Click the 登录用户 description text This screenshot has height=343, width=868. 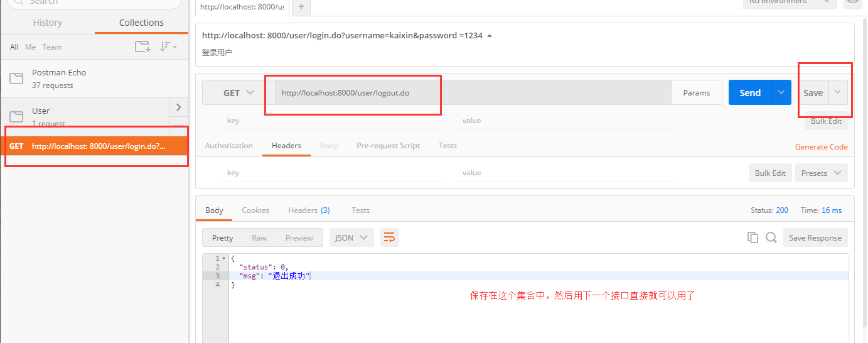[217, 52]
